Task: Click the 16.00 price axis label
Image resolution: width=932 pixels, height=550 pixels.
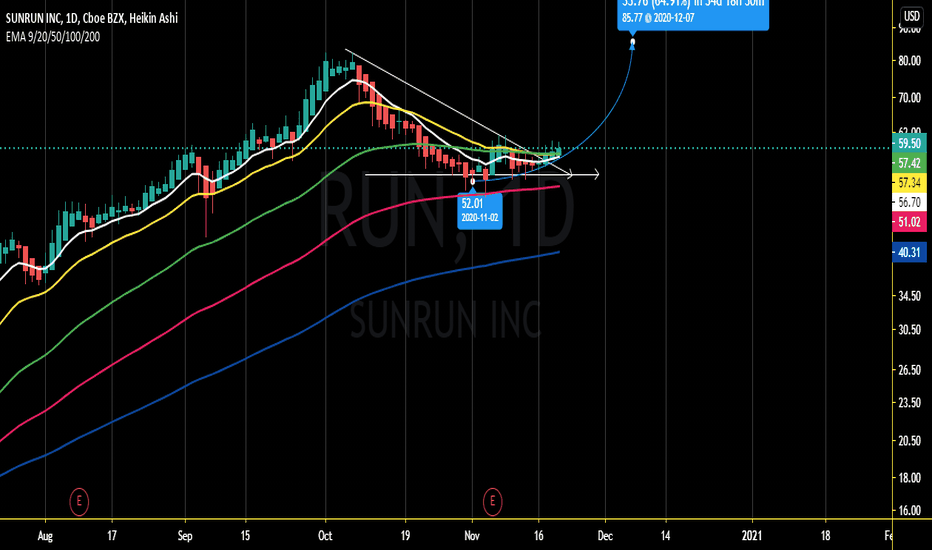Action: coord(909,510)
